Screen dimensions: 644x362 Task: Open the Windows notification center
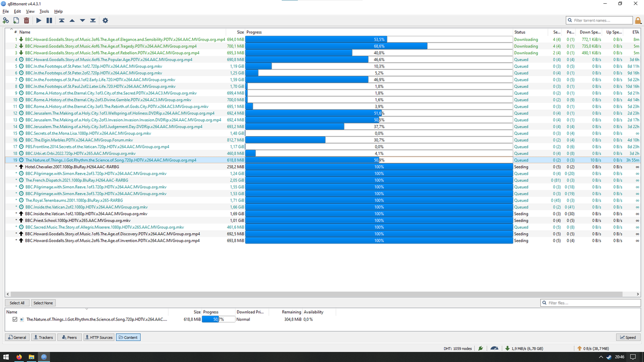point(634,357)
